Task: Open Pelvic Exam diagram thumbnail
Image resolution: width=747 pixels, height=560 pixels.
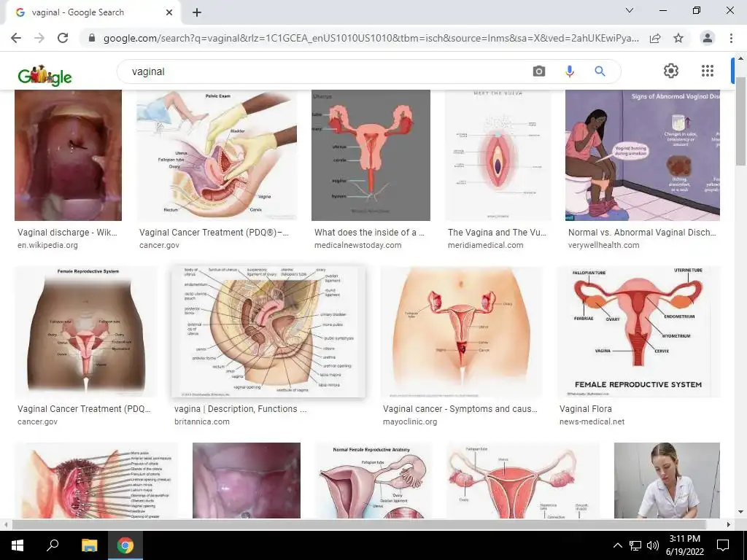Action: tap(217, 155)
